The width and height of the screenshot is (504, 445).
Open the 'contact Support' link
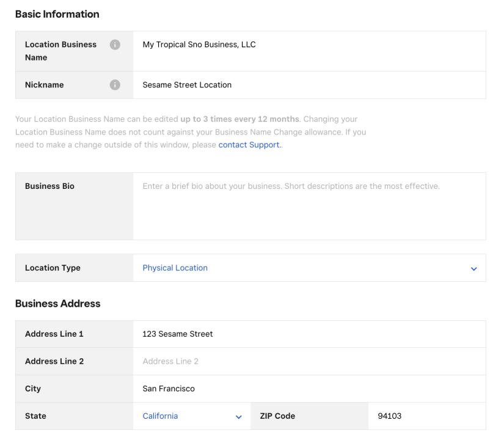(249, 145)
